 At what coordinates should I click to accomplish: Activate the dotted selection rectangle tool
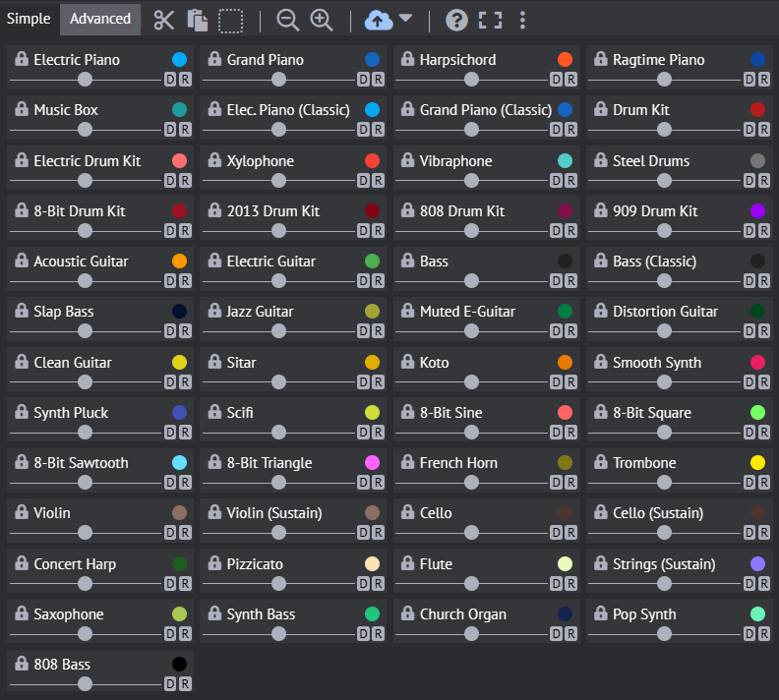231,21
